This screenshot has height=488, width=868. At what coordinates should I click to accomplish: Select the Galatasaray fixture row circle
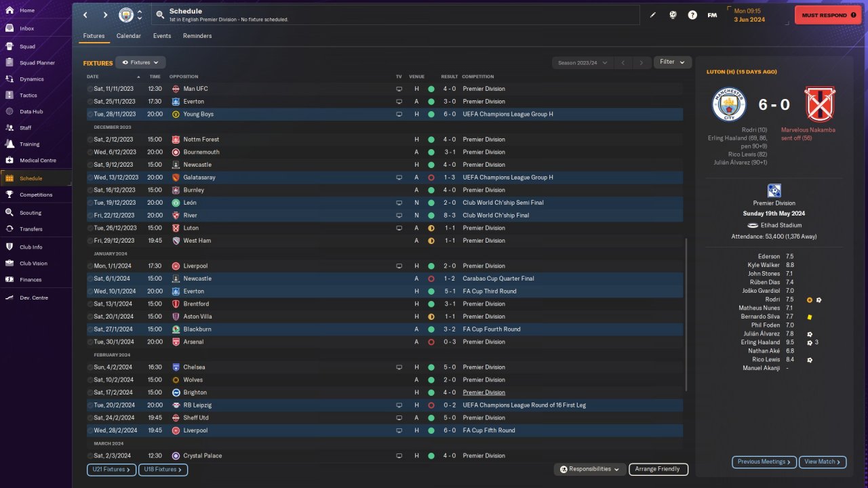coord(90,178)
